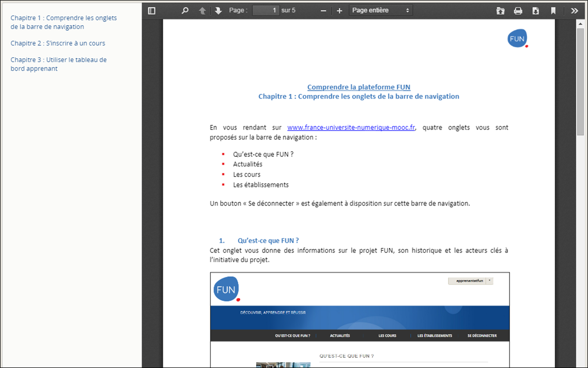This screenshot has height=368, width=588.
Task: Click the page count text "sur 5"
Action: 288,10
